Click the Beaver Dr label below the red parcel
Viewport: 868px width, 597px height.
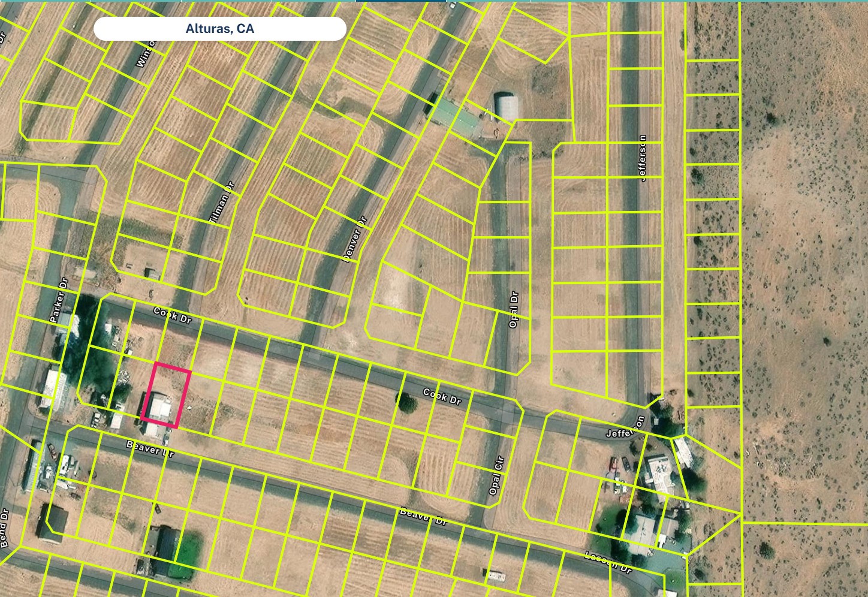(x=150, y=448)
